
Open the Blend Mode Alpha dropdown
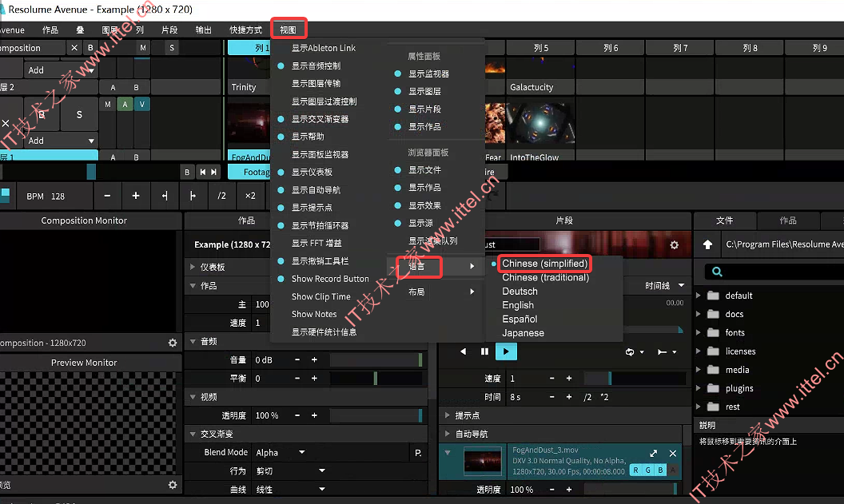(x=280, y=452)
